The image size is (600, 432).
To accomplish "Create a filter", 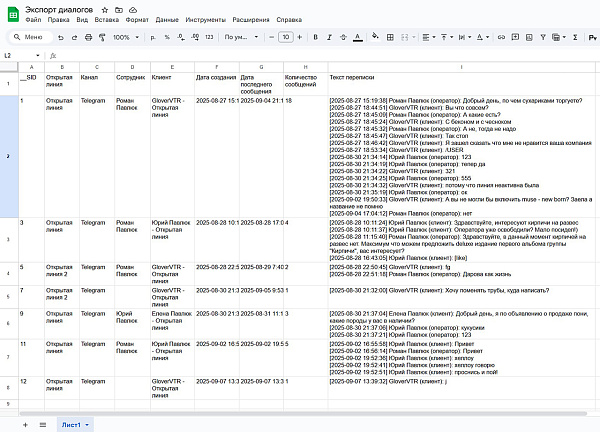I will point(543,37).
